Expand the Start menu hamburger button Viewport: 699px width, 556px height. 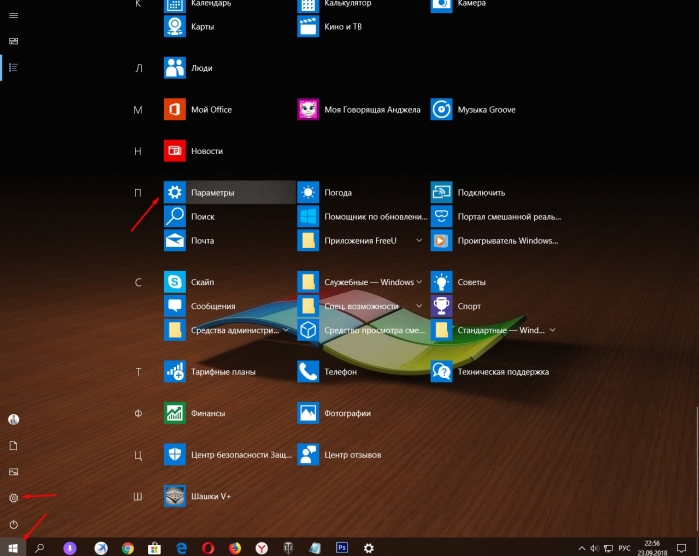pyautogui.click(x=13, y=16)
